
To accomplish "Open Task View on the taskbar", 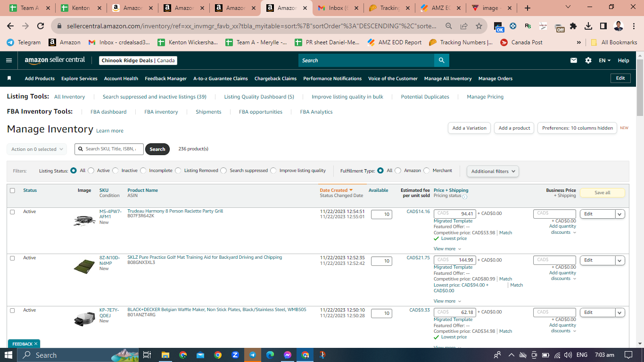I will click(x=147, y=355).
